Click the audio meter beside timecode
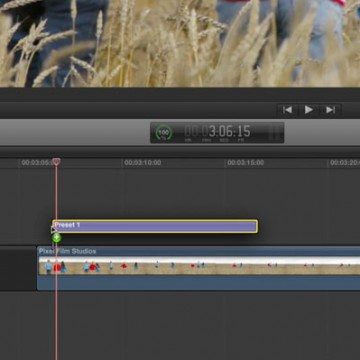This screenshot has width=360, height=360. pos(275,133)
